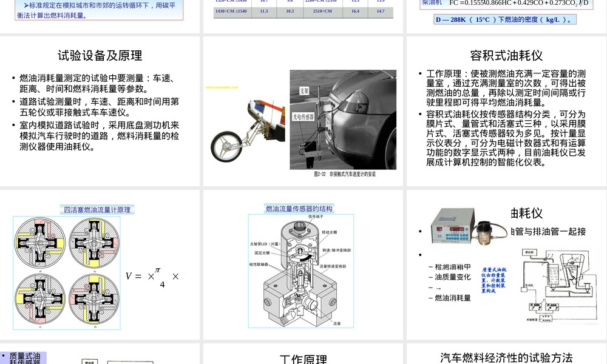Click the 活塞 label in sensor diagram
This screenshot has height=364, width=607.
(337, 323)
